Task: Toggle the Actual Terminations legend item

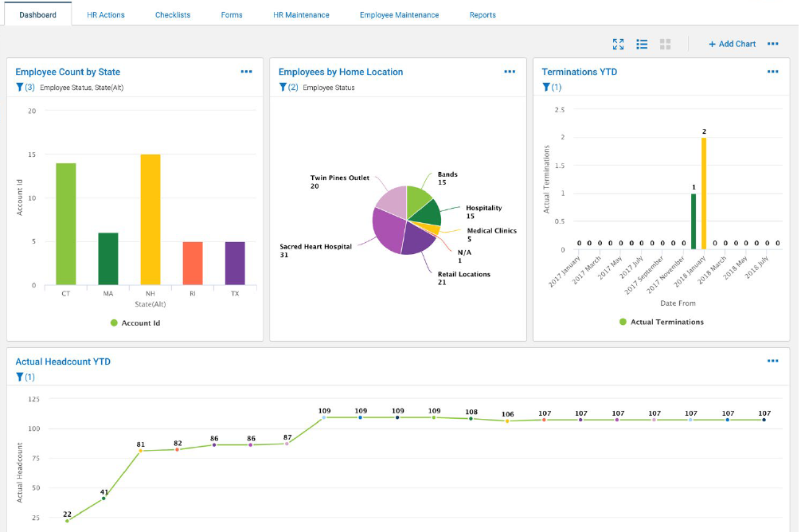Action: (662, 322)
